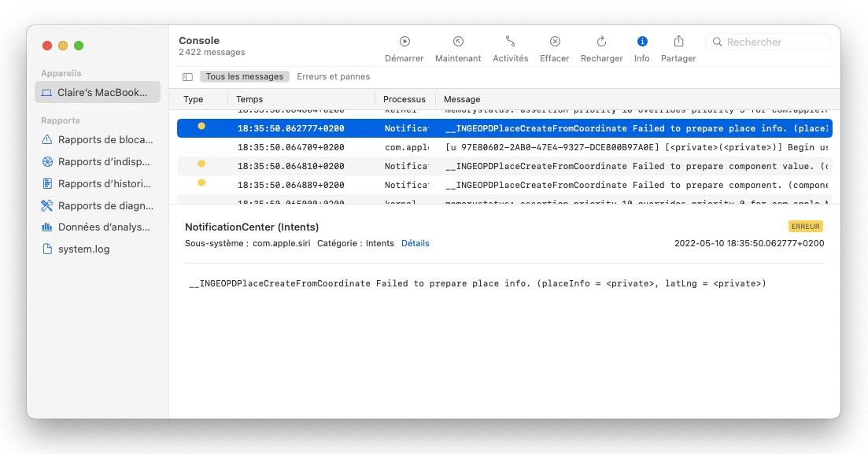
Task: Click the Maintenant toolbar icon
Action: coord(458,42)
